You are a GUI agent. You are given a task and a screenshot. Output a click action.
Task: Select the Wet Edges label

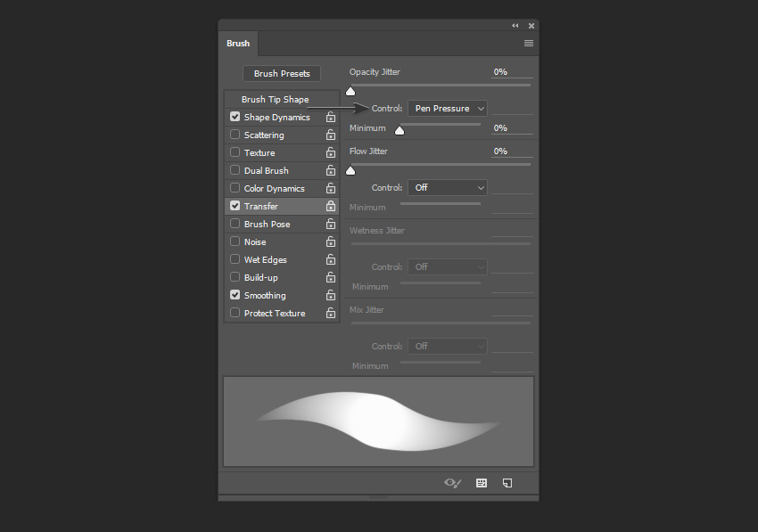(266, 260)
